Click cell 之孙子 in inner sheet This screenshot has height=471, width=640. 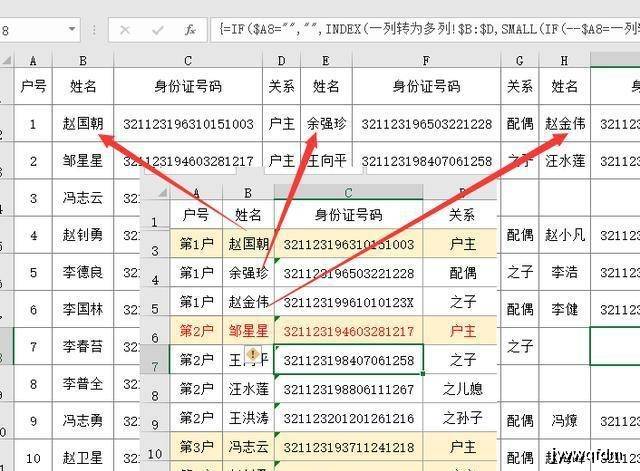[x=462, y=418]
